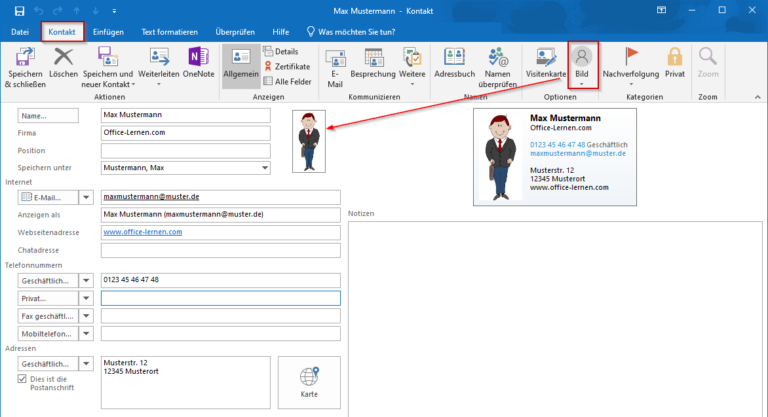Open the Karte map button
Image resolution: width=768 pixels, height=417 pixels.
tap(309, 383)
